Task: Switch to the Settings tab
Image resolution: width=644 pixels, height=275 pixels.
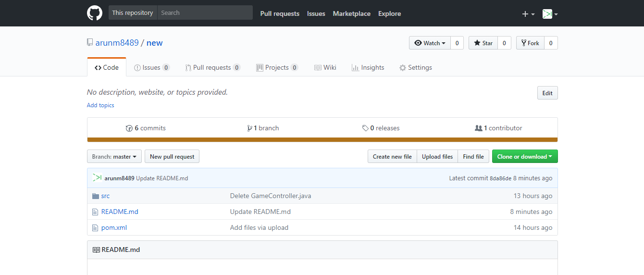Action: coord(416,67)
